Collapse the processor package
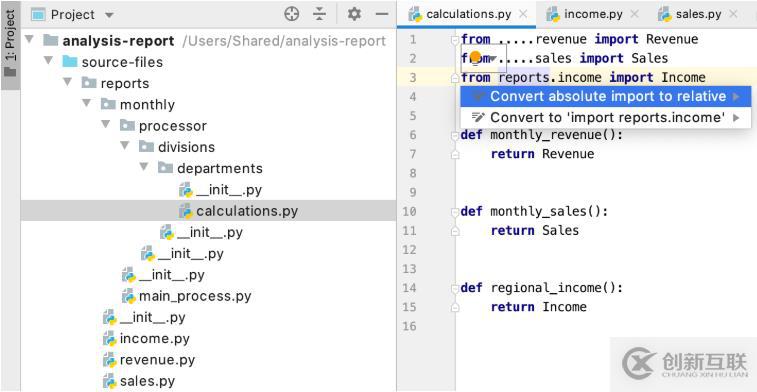Screen dimensions: 757x392 click(x=106, y=125)
